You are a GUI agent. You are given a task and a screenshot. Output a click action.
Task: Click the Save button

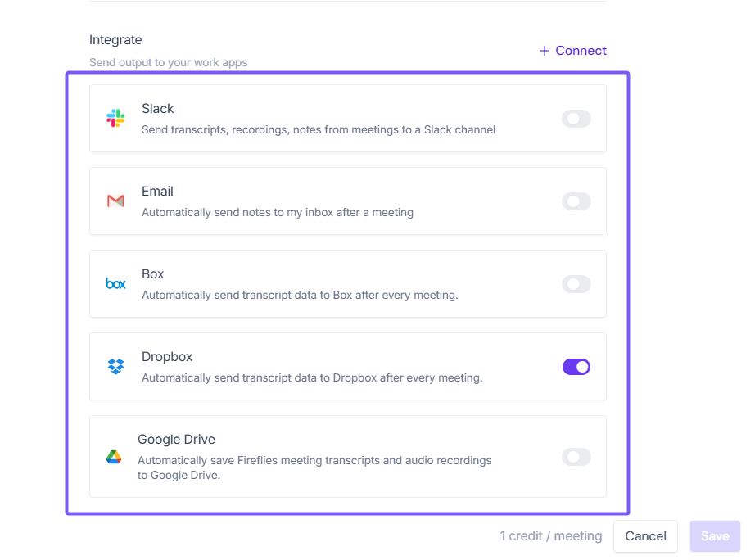coord(715,536)
